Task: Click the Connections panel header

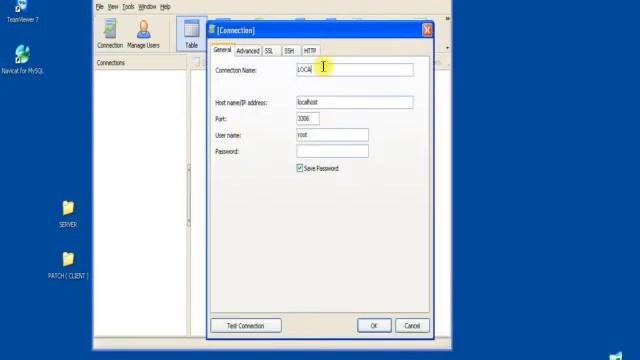Action: click(141, 63)
